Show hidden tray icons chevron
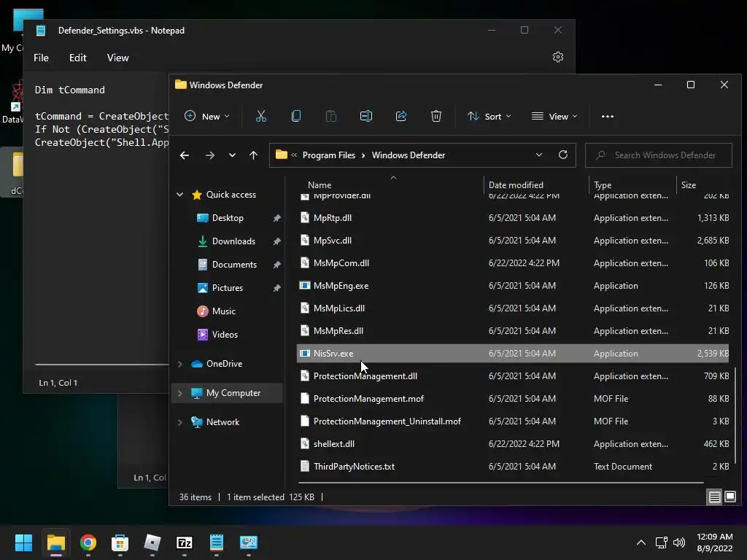This screenshot has height=560, width=747. [x=641, y=542]
